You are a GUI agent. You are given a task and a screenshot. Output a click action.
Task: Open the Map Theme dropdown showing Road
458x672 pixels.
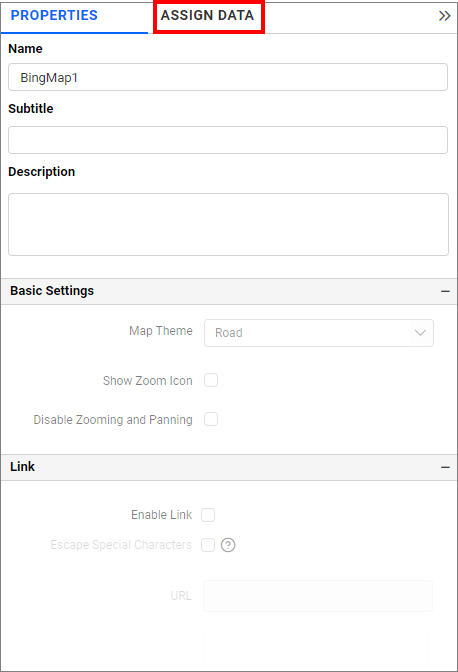pos(319,333)
